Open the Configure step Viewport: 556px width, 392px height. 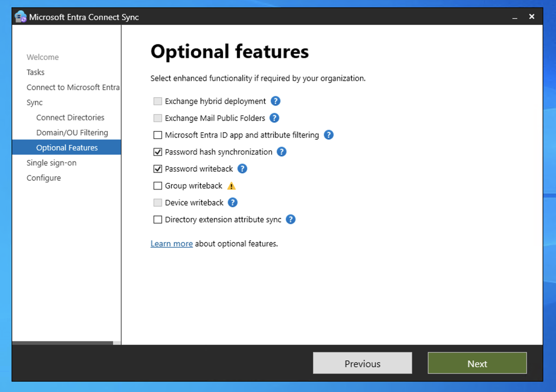click(44, 178)
